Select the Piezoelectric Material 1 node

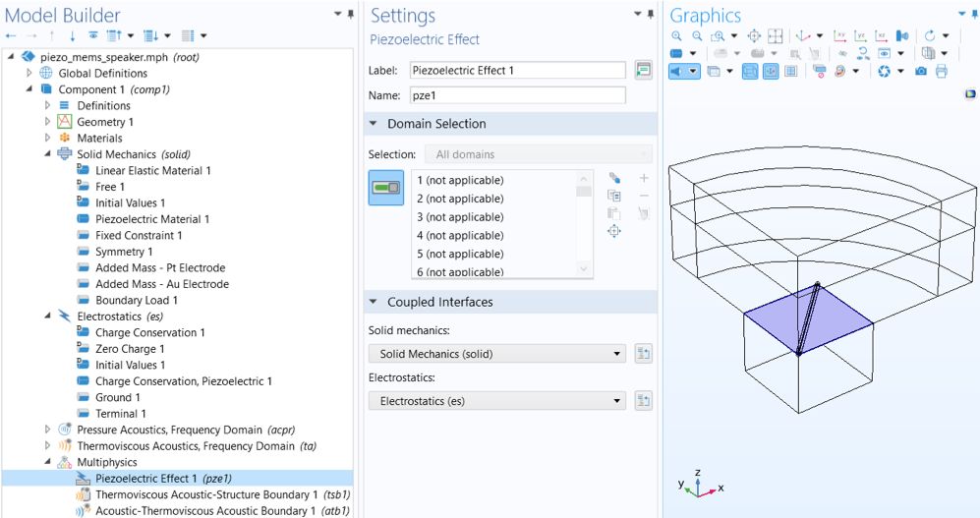click(151, 219)
